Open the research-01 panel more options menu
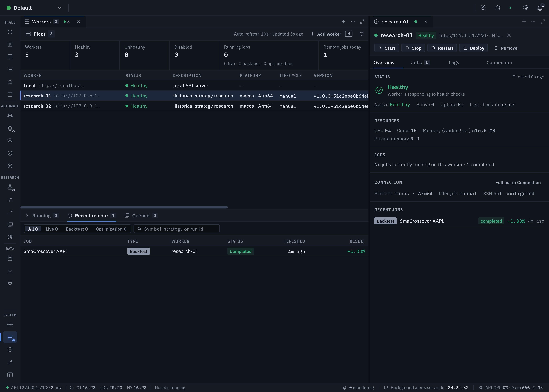 pyautogui.click(x=533, y=22)
